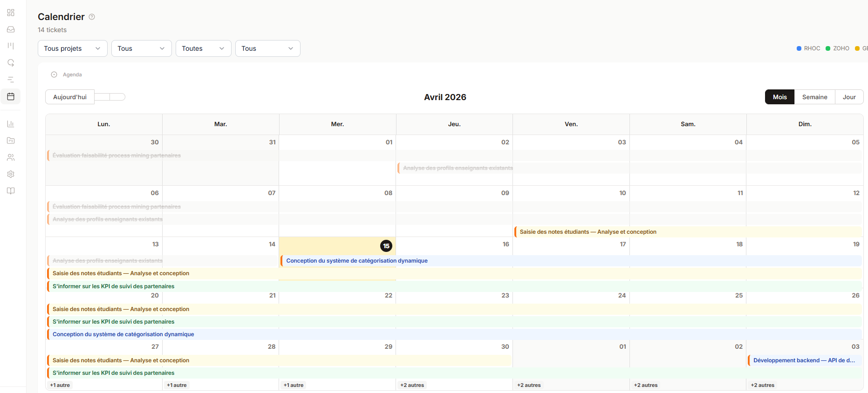
Task: Open the bar chart reports icon
Action: (11, 124)
